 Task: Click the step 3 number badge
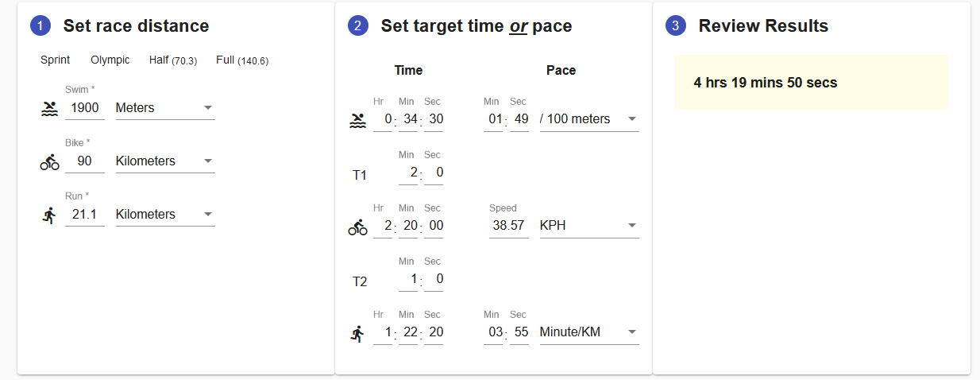(x=675, y=26)
